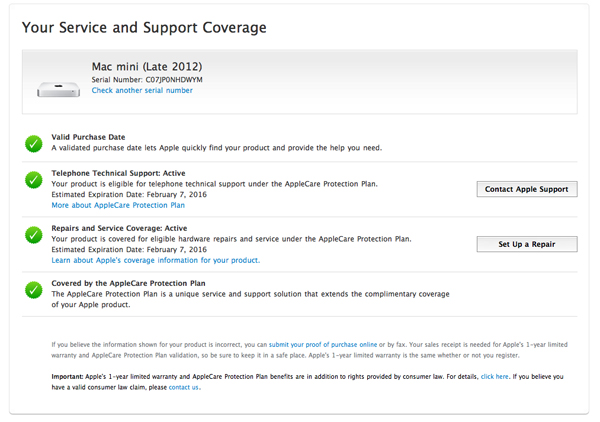Click green checkmark beside Covered by AppleCare
The width and height of the screenshot is (600, 422).
[x=34, y=290]
